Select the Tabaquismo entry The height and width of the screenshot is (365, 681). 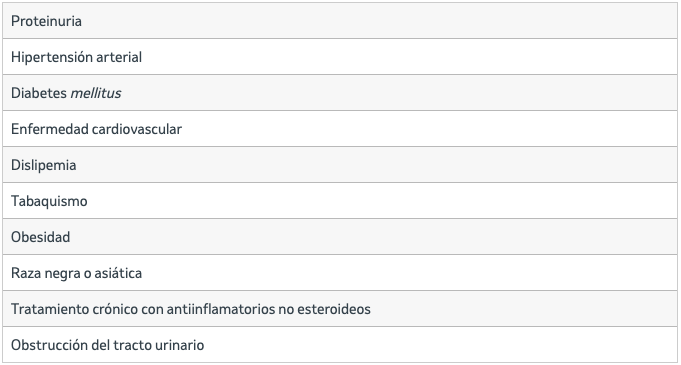[340, 201]
